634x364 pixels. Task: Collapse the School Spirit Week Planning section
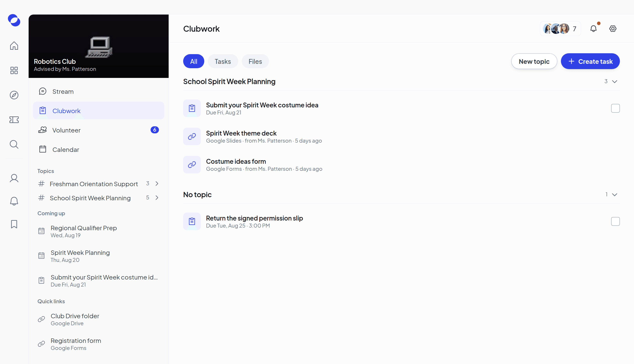pos(614,81)
